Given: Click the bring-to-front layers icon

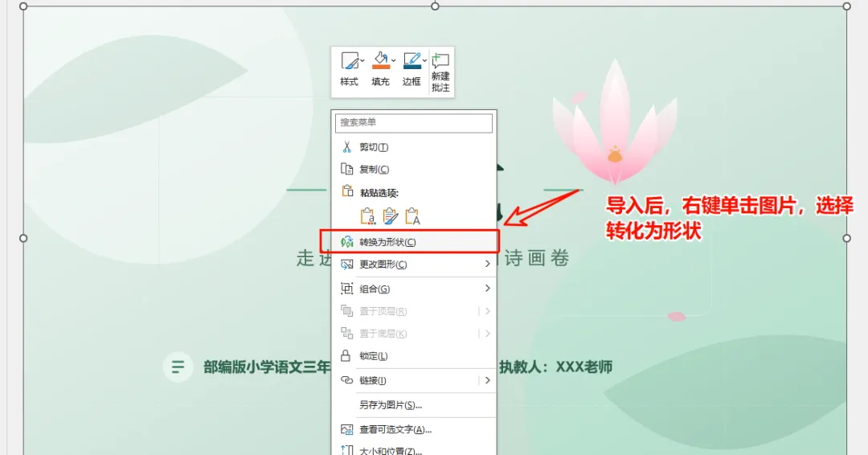Looking at the screenshot, I should click(x=346, y=311).
